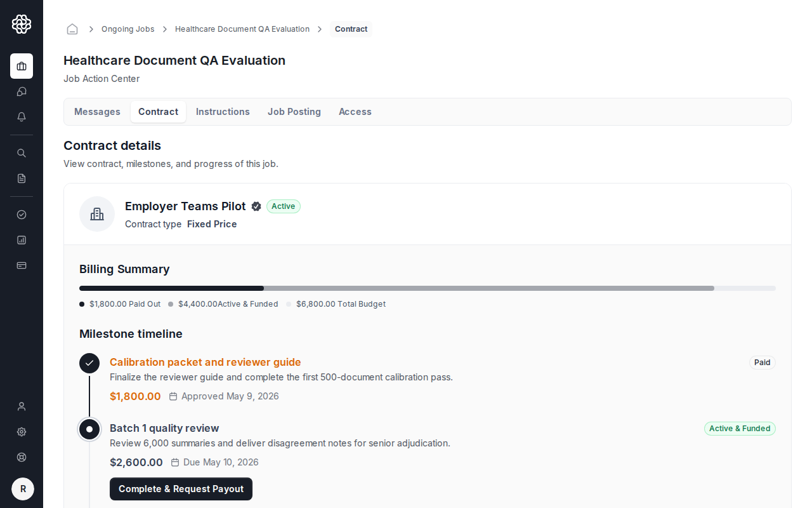This screenshot has height=508, width=812.
Task: Open the Job Posting tab
Action: tap(294, 112)
